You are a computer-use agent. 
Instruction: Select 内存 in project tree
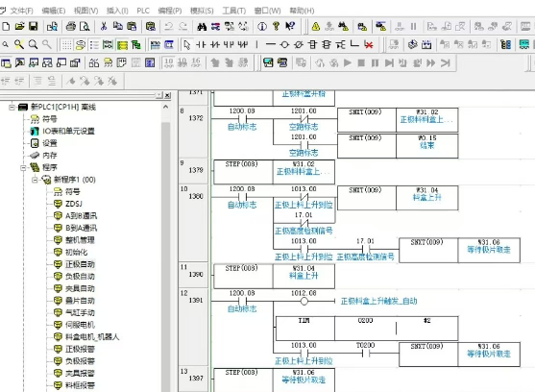point(50,156)
